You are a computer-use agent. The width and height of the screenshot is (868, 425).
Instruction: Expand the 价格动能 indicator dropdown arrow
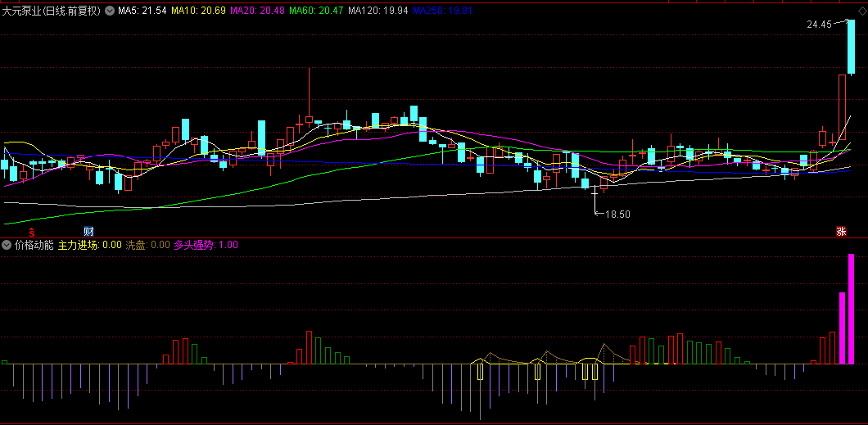(7, 245)
